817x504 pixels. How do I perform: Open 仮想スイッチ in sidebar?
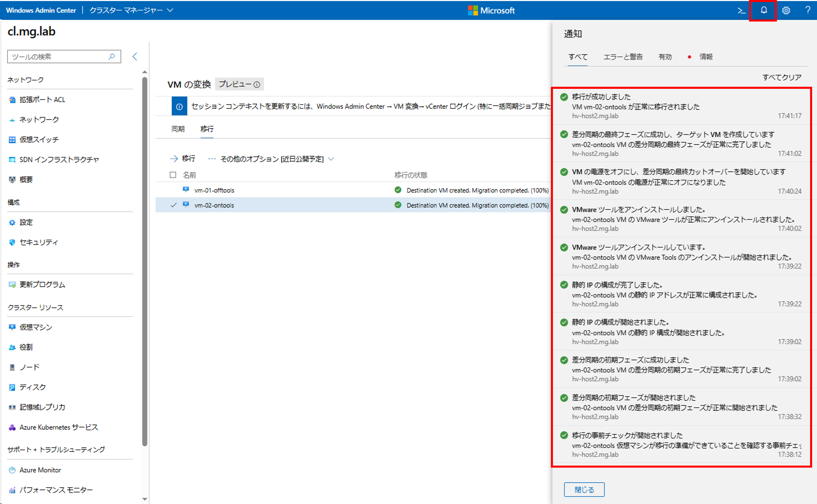(39, 140)
